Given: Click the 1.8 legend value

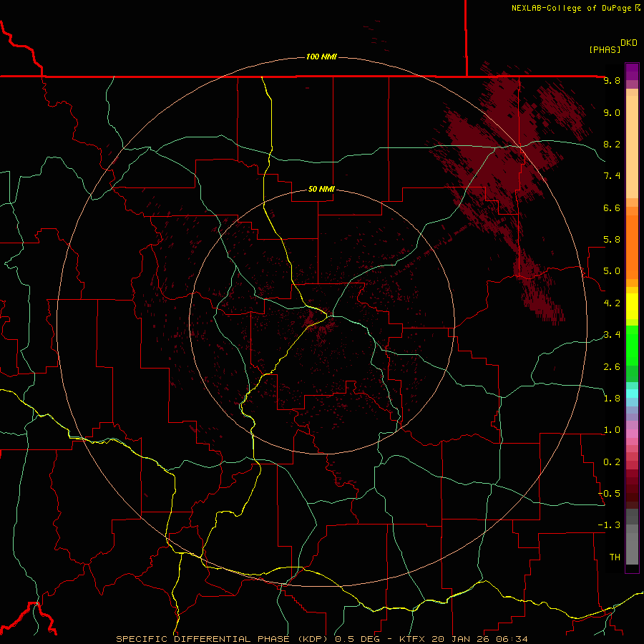Looking at the screenshot, I should [x=612, y=398].
